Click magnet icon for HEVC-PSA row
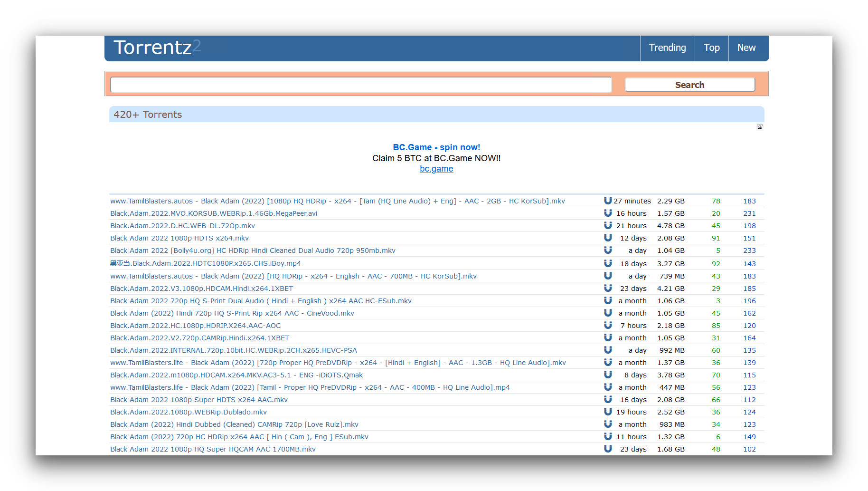The image size is (868, 491). [608, 350]
